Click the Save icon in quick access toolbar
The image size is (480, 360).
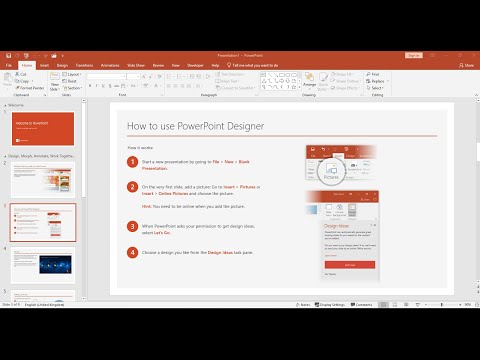(x=9, y=56)
